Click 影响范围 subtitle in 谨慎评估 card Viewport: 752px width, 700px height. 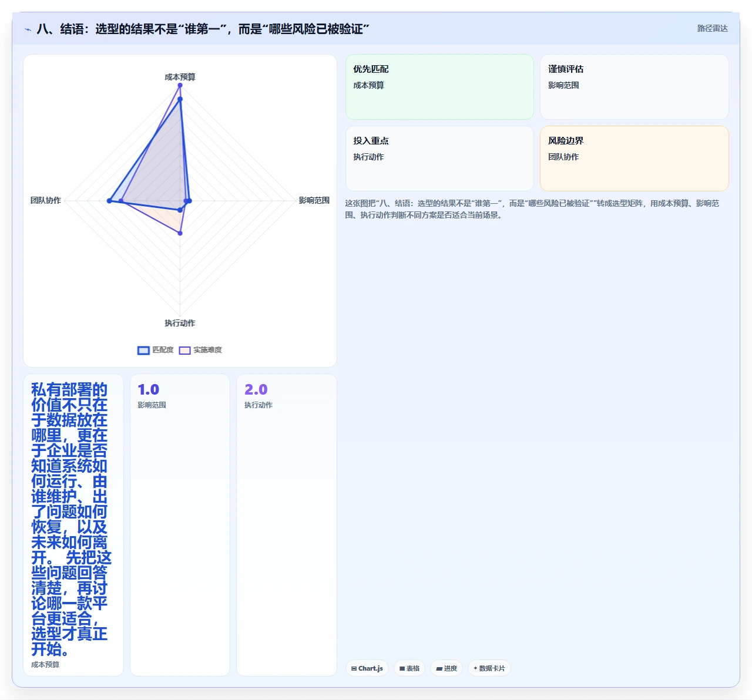(x=563, y=85)
